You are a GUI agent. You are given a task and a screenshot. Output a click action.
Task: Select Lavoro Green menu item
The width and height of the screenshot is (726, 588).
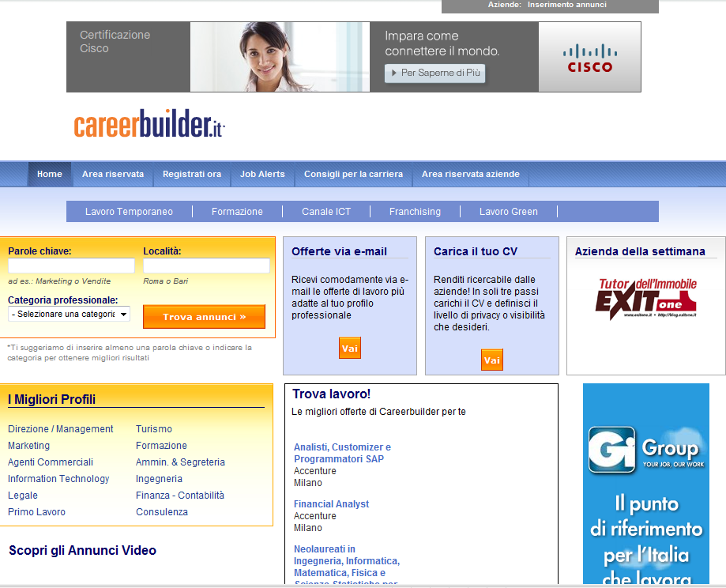coord(509,212)
